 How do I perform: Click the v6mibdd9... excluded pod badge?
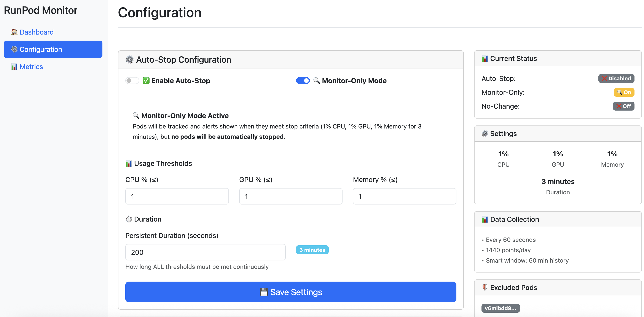501,308
